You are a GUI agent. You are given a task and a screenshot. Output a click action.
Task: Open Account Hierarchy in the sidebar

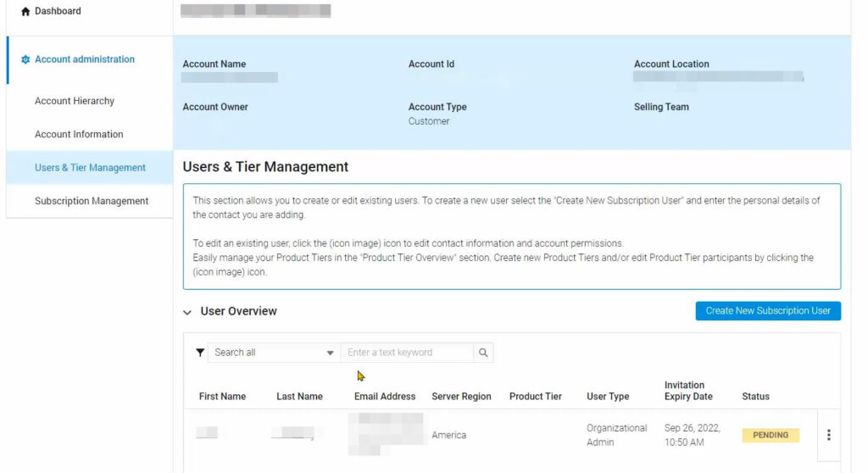pyautogui.click(x=75, y=101)
